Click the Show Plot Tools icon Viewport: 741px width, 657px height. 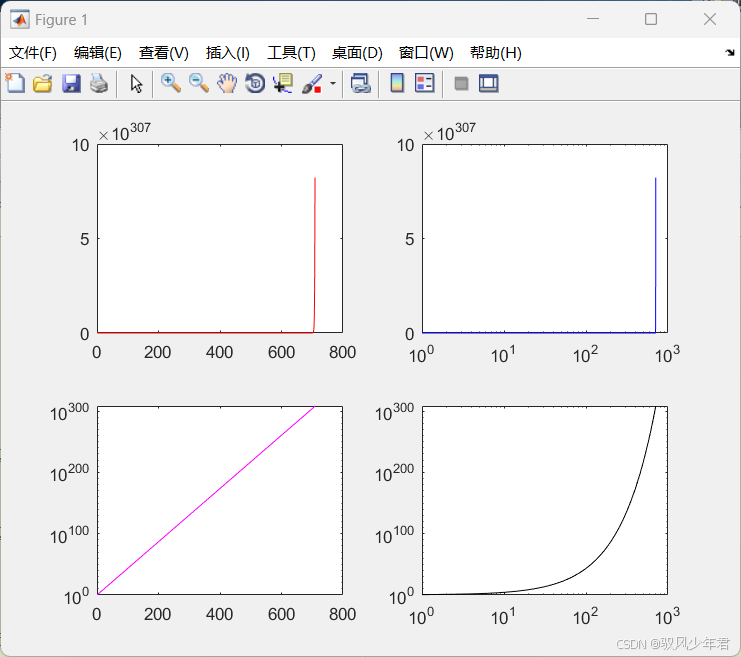(x=488, y=84)
